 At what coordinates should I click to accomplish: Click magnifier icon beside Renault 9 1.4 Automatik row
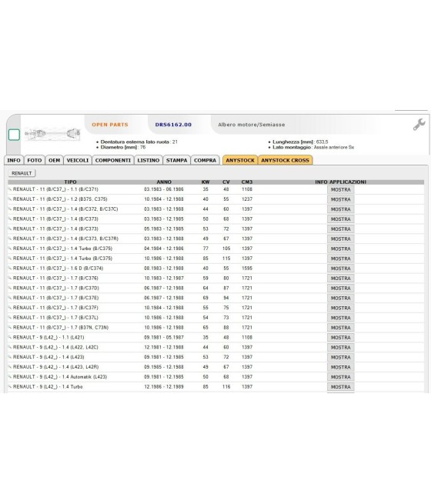pyautogui.click(x=10, y=377)
